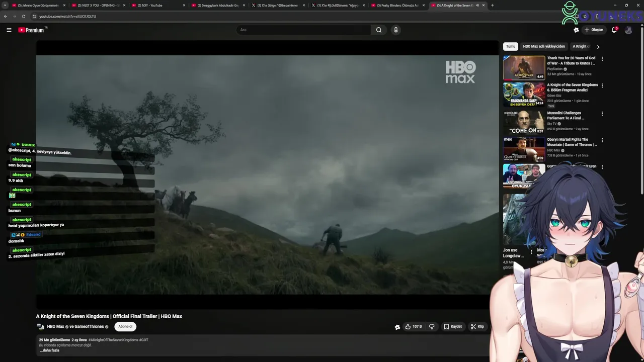The image size is (644, 362).
Task: Click the Oluştur create button
Action: point(594,30)
